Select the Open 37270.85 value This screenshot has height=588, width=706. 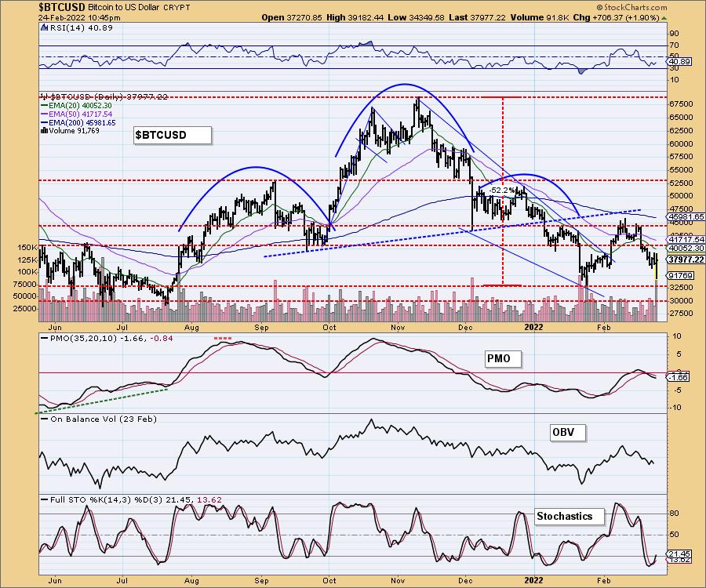pos(292,18)
